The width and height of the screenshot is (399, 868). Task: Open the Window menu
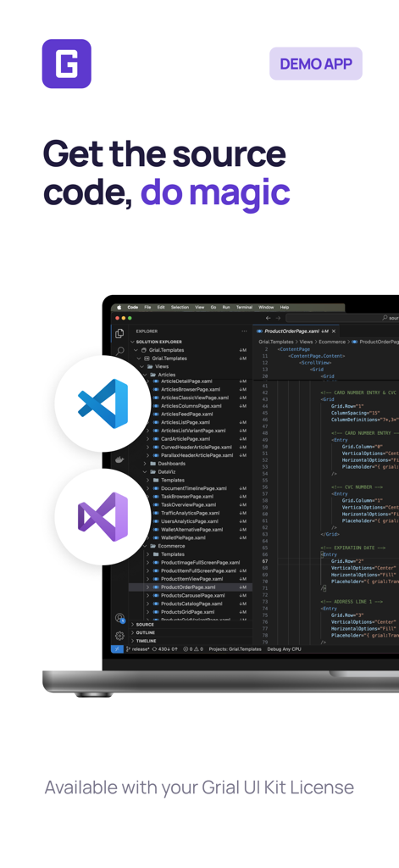[x=266, y=307]
